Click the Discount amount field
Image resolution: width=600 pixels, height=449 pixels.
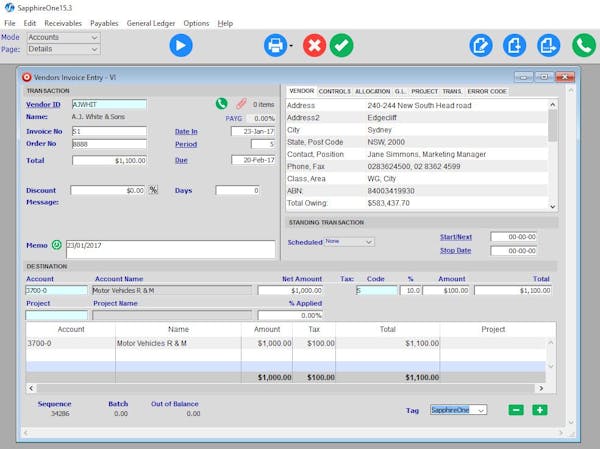(108, 190)
